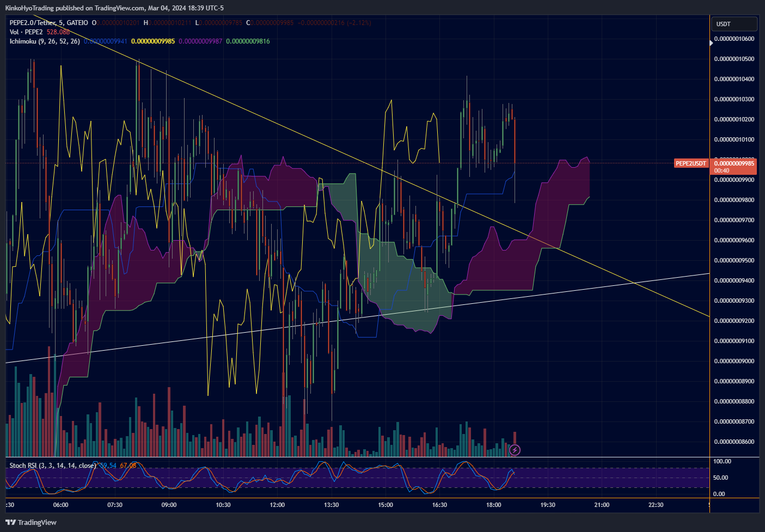The height and width of the screenshot is (532, 765).
Task: Click price axis label 0.00000010200
Action: click(x=735, y=119)
